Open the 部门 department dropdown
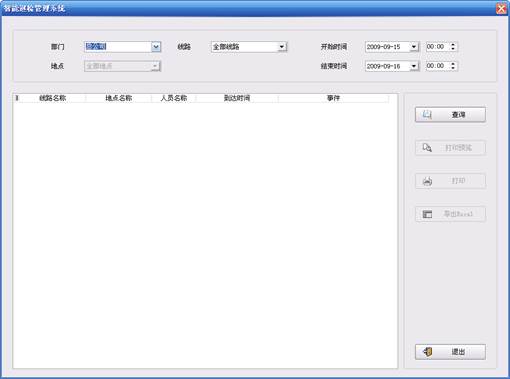Image resolution: width=510 pixels, height=379 pixels. click(156, 47)
